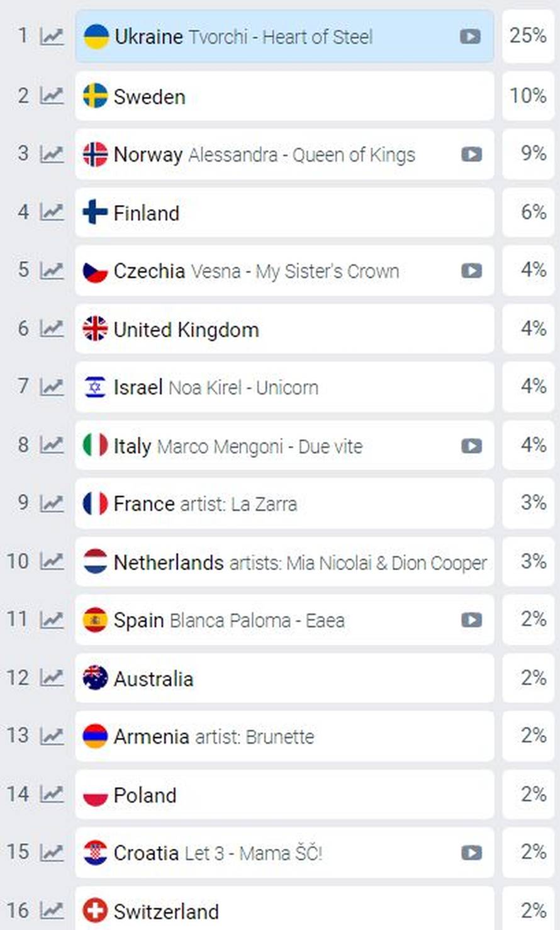Viewport: 560px width, 930px height.
Task: Open the trend chart icon for Ukraine
Action: pyautogui.click(x=52, y=36)
